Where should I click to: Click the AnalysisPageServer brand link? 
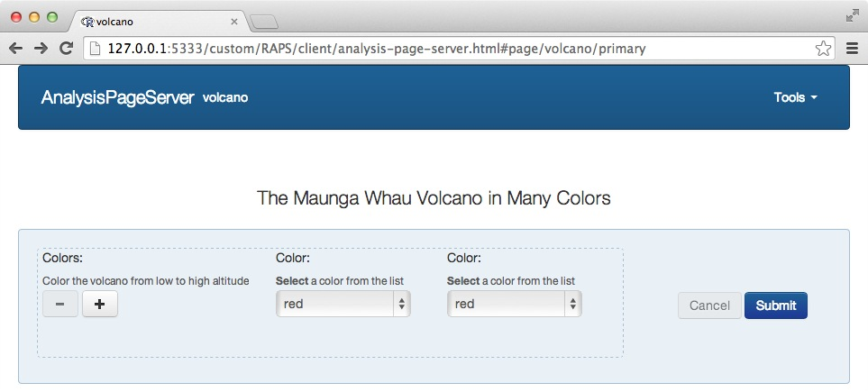(x=117, y=97)
